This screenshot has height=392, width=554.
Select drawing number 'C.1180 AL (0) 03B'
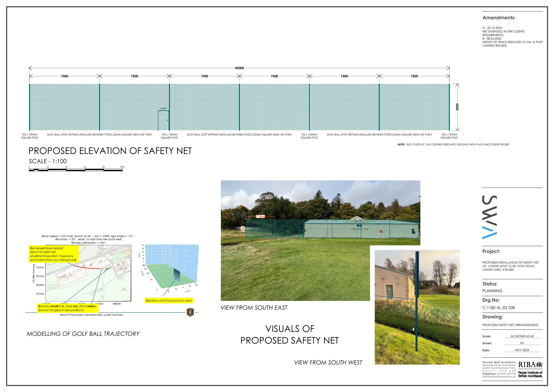pos(499,308)
